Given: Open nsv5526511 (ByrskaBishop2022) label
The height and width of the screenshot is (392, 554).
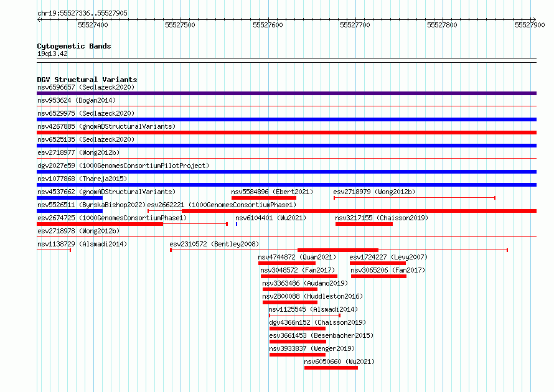Looking at the screenshot, I should point(92,205).
